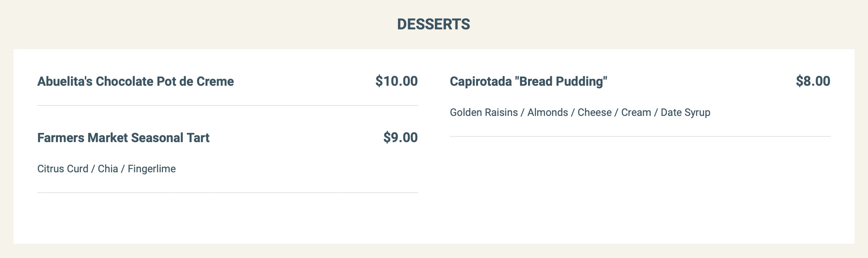Click divider line under Pot de Creme
868x258 pixels.
(227, 105)
